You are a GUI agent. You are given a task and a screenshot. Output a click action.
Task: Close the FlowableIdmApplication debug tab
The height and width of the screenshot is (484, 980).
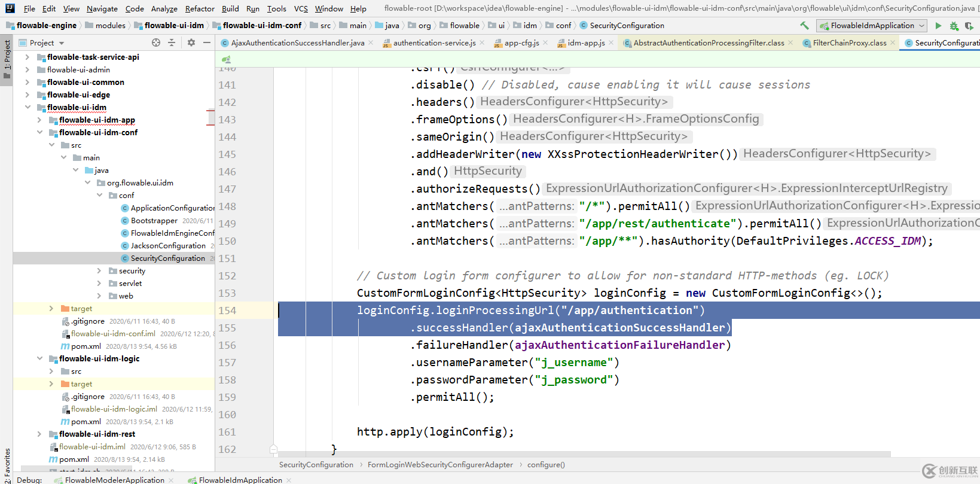pos(289,480)
